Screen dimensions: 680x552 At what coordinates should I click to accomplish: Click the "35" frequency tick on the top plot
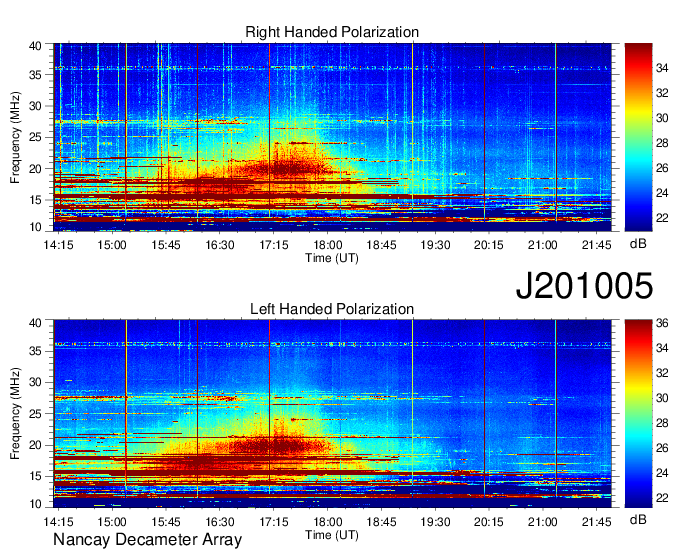point(35,75)
